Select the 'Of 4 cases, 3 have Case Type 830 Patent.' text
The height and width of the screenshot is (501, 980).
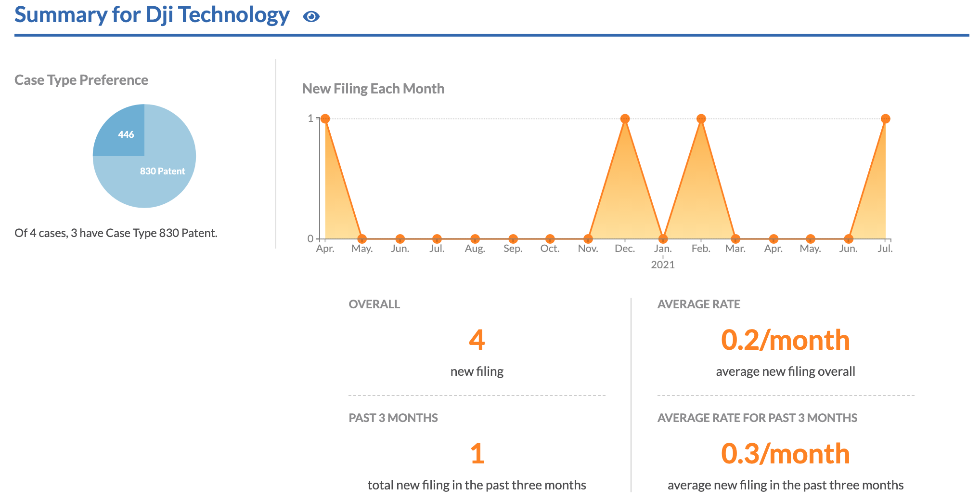coord(116,233)
